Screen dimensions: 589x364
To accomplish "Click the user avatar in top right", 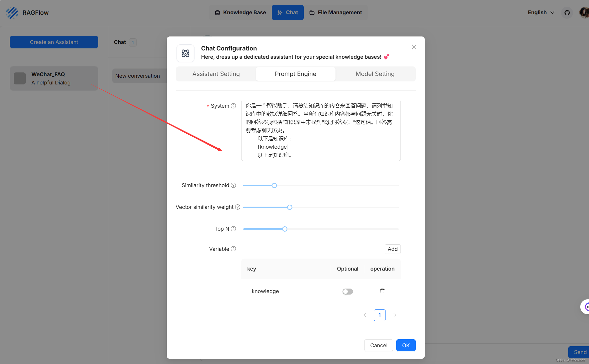I will (x=584, y=12).
